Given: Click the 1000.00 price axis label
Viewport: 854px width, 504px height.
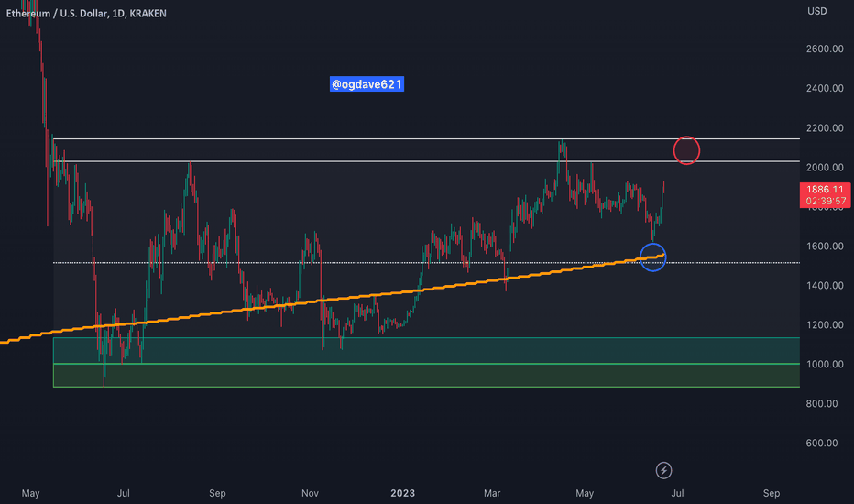Looking at the screenshot, I should pyautogui.click(x=825, y=364).
